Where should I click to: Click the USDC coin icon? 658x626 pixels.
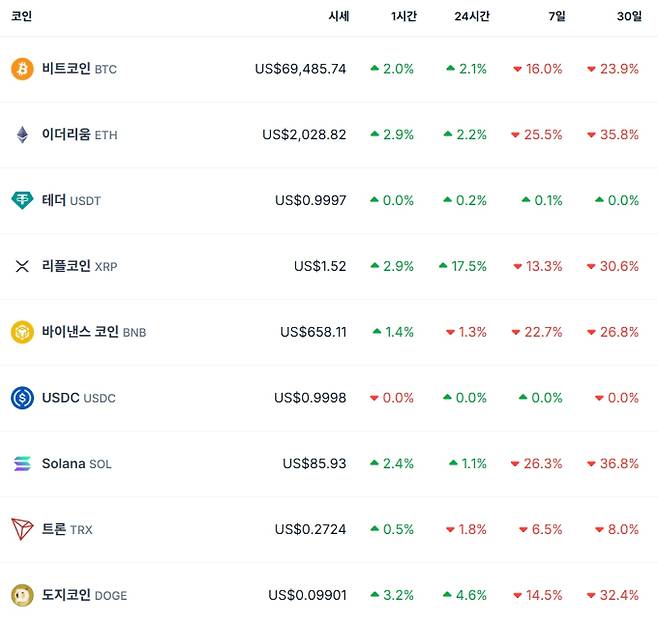[x=22, y=398]
